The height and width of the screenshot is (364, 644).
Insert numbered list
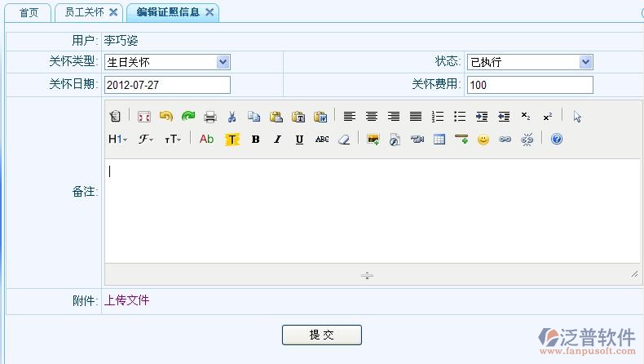coord(438,117)
